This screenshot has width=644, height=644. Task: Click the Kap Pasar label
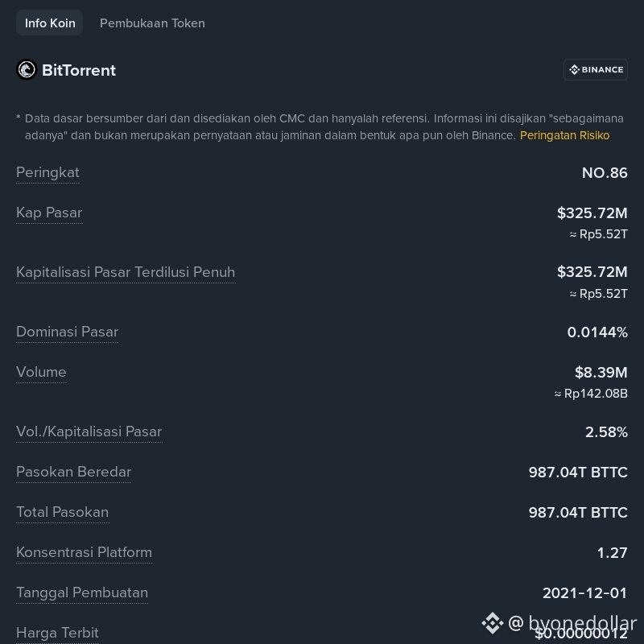49,213
